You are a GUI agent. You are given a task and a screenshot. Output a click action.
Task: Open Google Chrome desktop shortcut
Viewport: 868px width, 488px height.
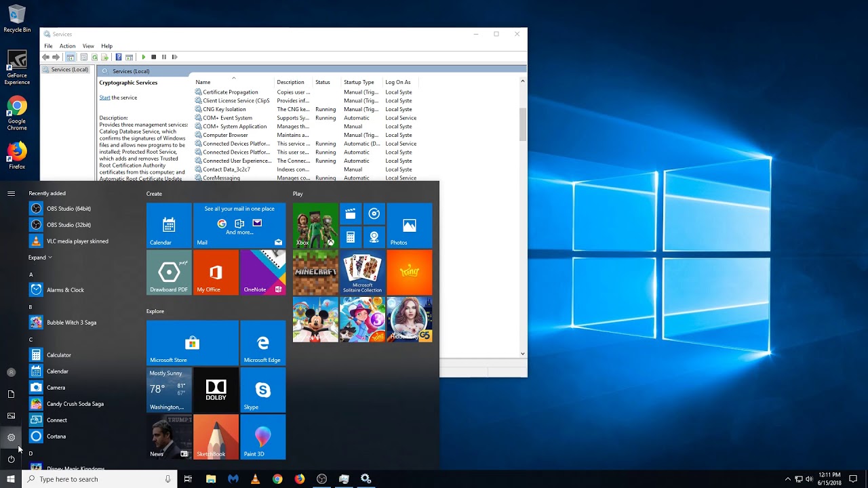(17, 114)
